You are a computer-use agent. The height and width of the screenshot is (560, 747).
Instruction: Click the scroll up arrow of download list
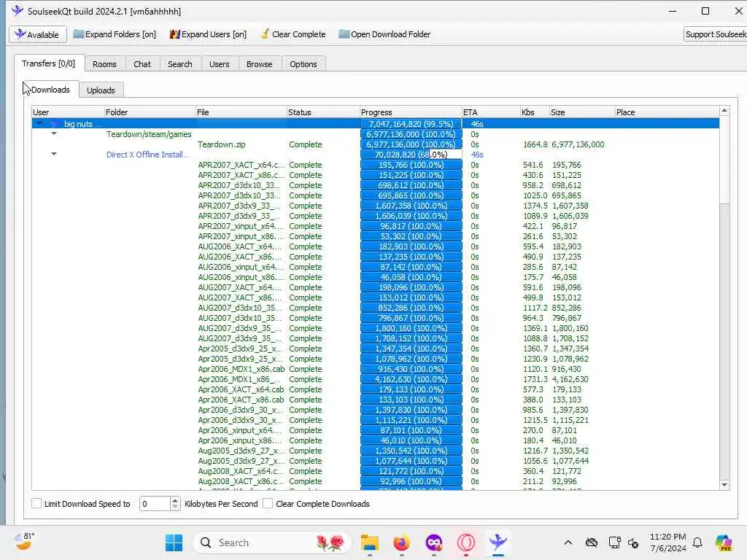point(724,111)
